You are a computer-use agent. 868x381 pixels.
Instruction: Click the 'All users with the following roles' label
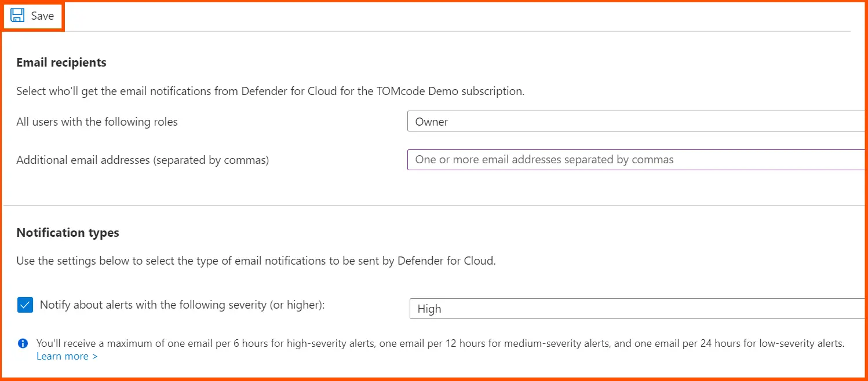click(x=97, y=122)
